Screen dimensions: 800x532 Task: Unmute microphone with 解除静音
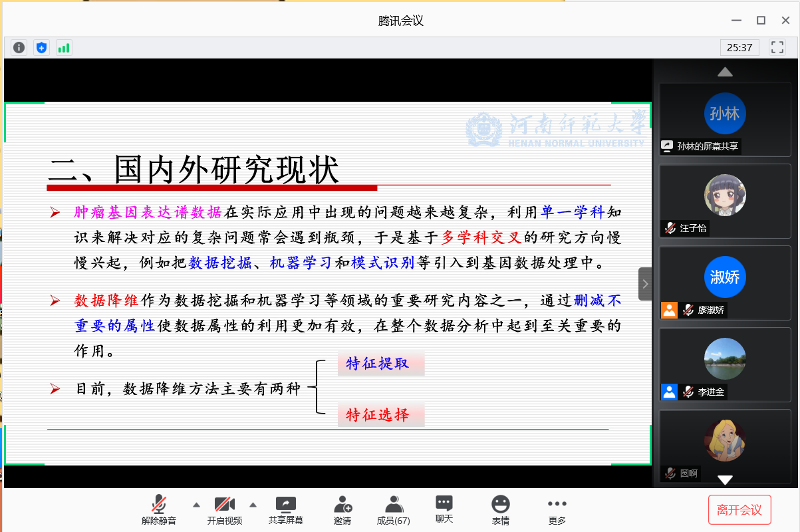point(159,510)
